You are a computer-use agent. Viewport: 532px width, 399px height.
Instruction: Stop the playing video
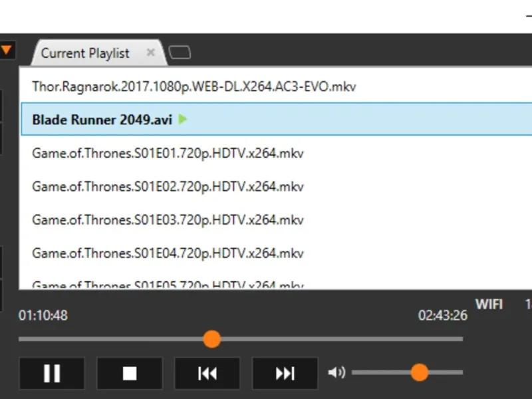pos(130,373)
